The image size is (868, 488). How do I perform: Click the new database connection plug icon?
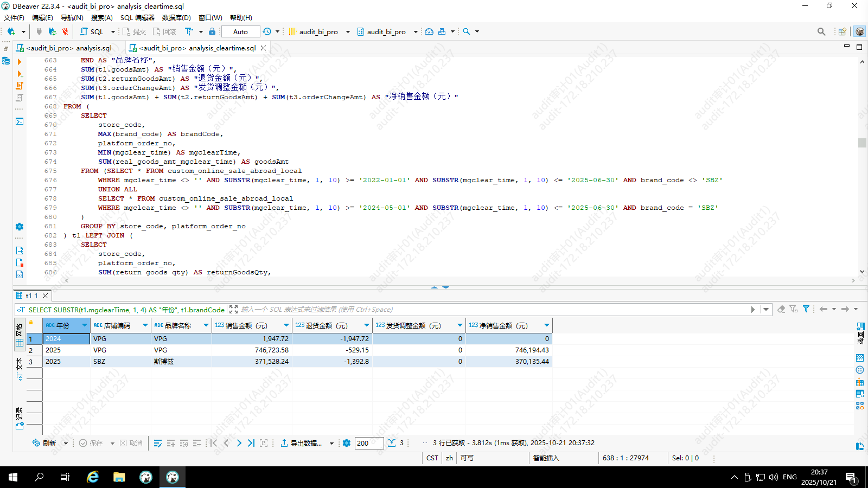[x=11, y=31]
